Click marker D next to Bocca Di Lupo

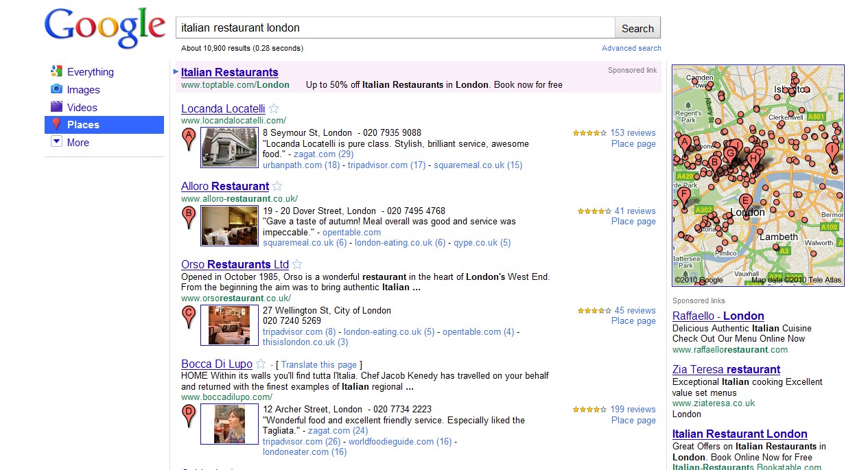189,416
